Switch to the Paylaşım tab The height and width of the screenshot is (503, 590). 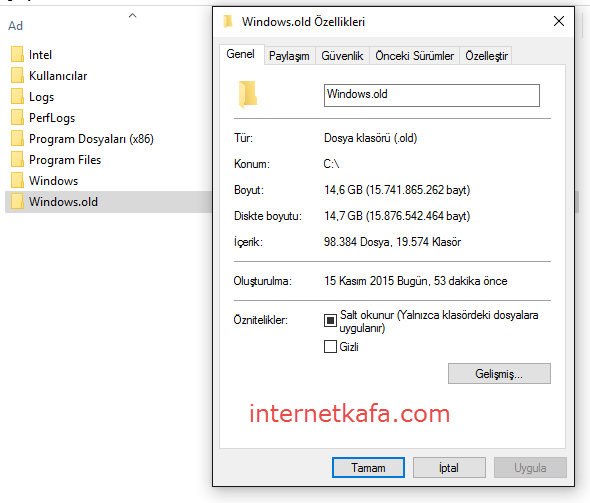[289, 56]
